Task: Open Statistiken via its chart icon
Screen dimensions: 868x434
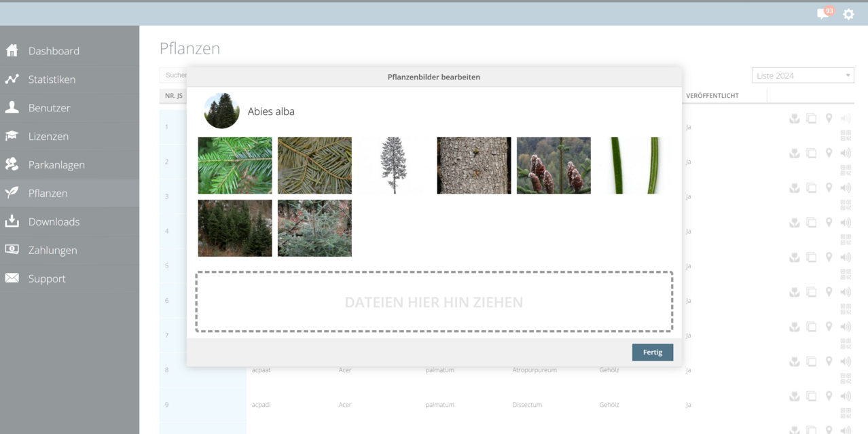Action: click(x=12, y=79)
